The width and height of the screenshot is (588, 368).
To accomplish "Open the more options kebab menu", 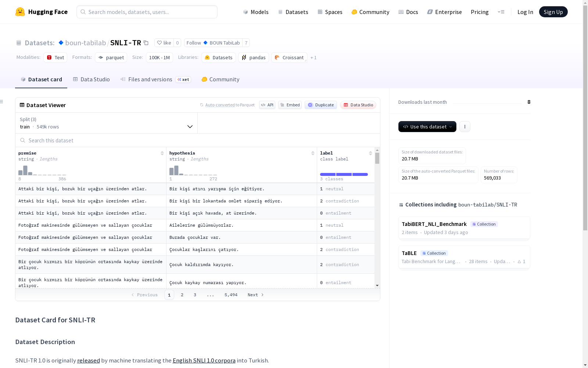I will coord(465,127).
